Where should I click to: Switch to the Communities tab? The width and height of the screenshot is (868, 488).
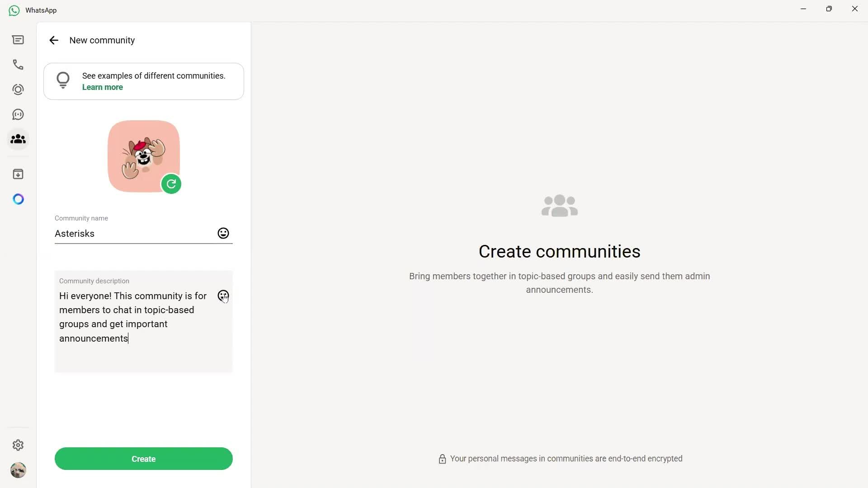click(18, 139)
